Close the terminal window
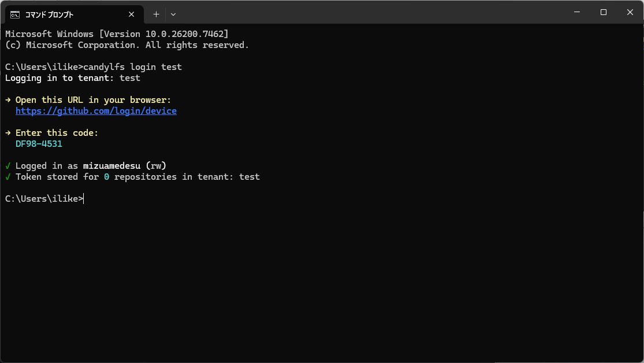The image size is (644, 363). tap(630, 12)
